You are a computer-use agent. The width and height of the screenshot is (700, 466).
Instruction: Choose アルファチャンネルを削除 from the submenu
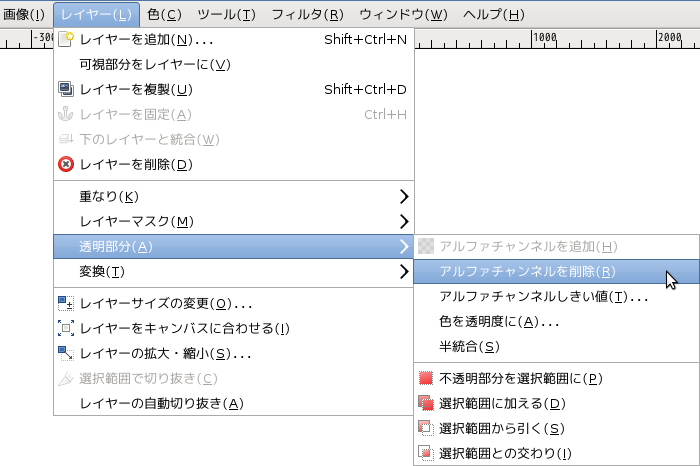pyautogui.click(x=527, y=271)
